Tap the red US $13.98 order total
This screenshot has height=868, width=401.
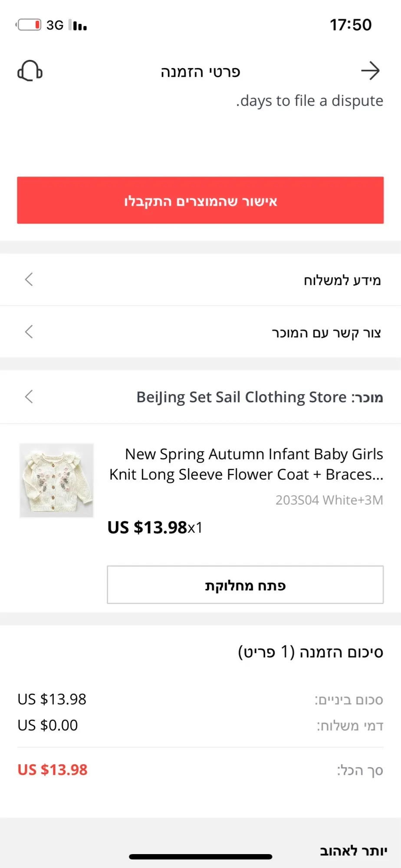pyautogui.click(x=53, y=769)
